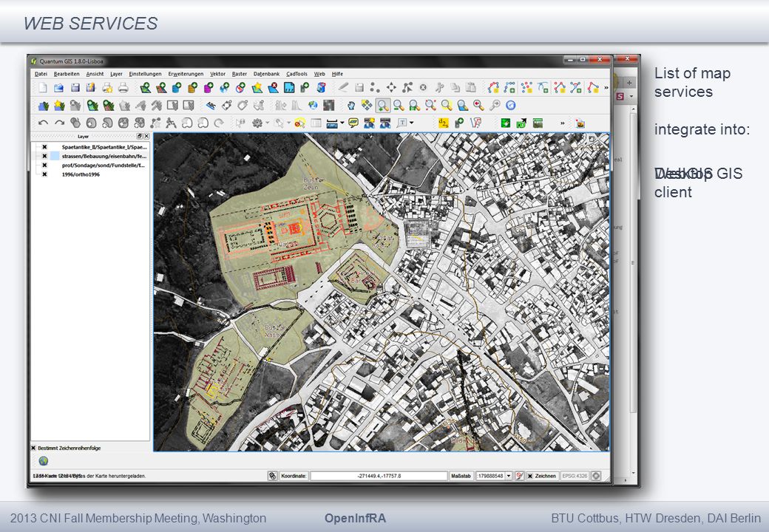Select the Zoom In magnifier tool
Image resolution: width=769 pixels, height=532 pixels.
[x=382, y=106]
